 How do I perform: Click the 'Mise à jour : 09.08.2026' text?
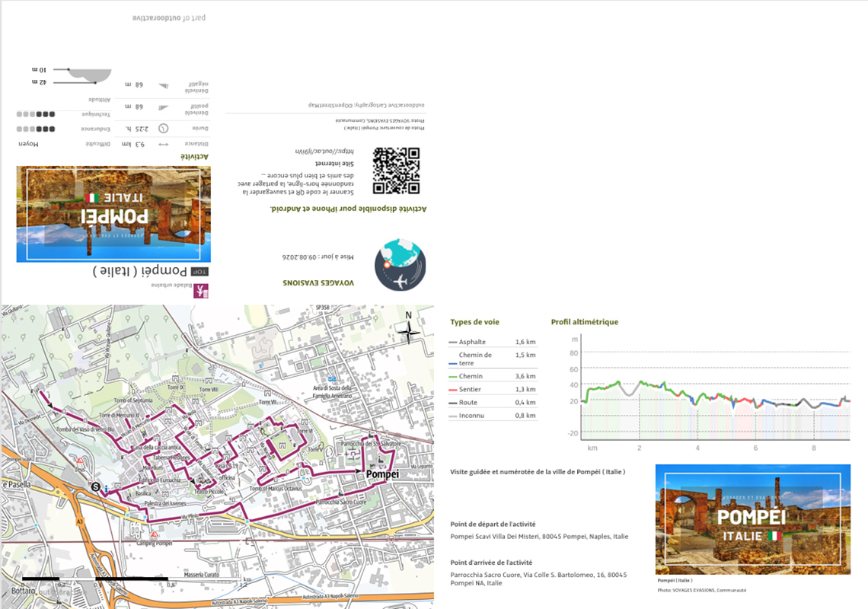318,257
